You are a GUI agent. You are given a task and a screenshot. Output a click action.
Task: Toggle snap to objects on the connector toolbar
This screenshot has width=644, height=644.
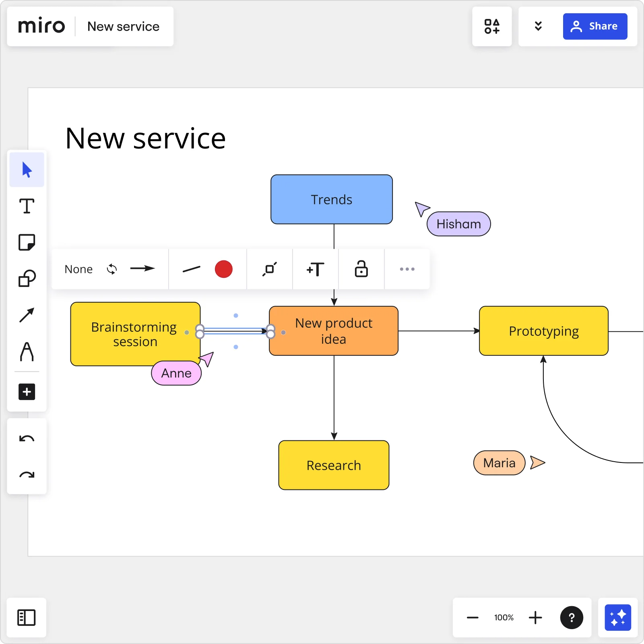coord(269,269)
